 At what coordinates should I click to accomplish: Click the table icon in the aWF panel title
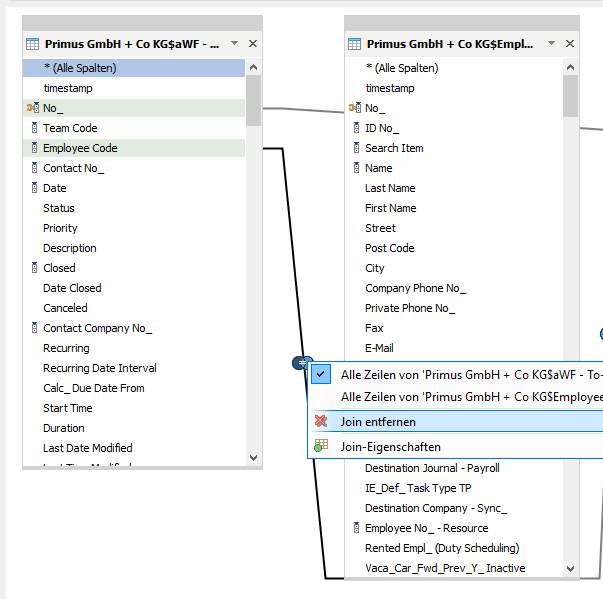click(32, 44)
